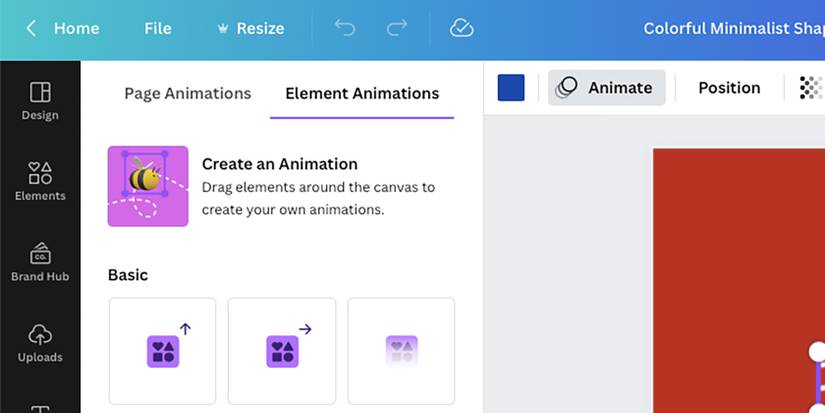Image resolution: width=825 pixels, height=413 pixels.
Task: Open the Elements panel
Action: point(40,181)
